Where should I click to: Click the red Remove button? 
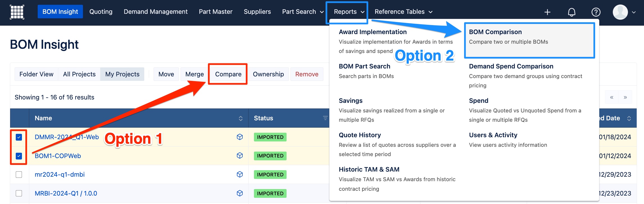coord(307,74)
